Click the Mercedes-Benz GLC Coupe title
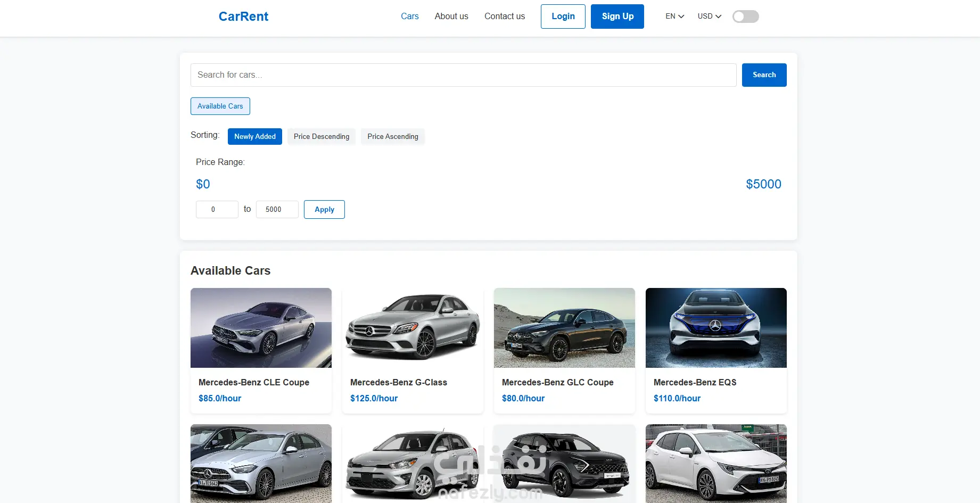The image size is (980, 503). click(x=558, y=382)
